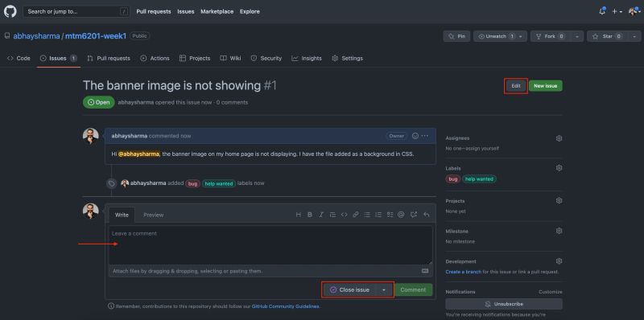Insert a quote block
The width and height of the screenshot is (644, 320).
pyautogui.click(x=332, y=215)
